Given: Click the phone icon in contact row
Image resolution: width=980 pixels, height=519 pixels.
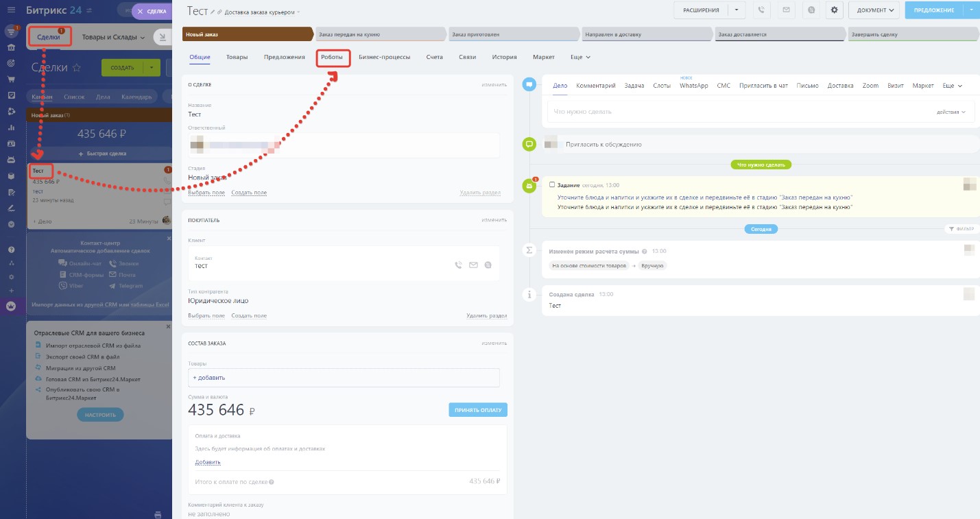Looking at the screenshot, I should (458, 265).
